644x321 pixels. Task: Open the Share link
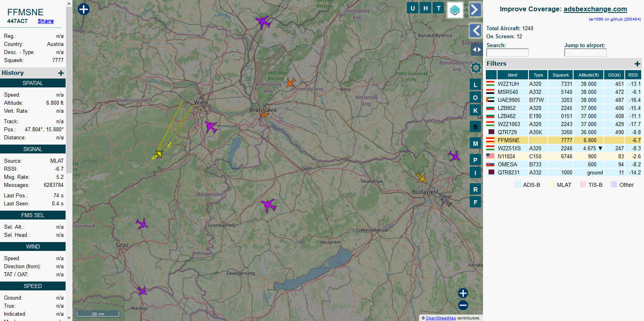pos(45,21)
